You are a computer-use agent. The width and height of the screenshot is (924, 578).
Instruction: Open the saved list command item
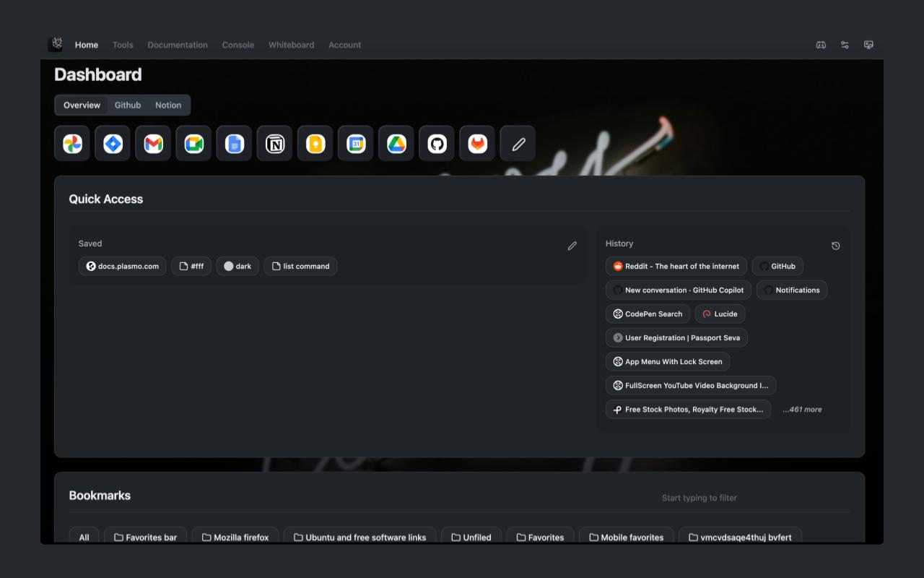pyautogui.click(x=300, y=266)
